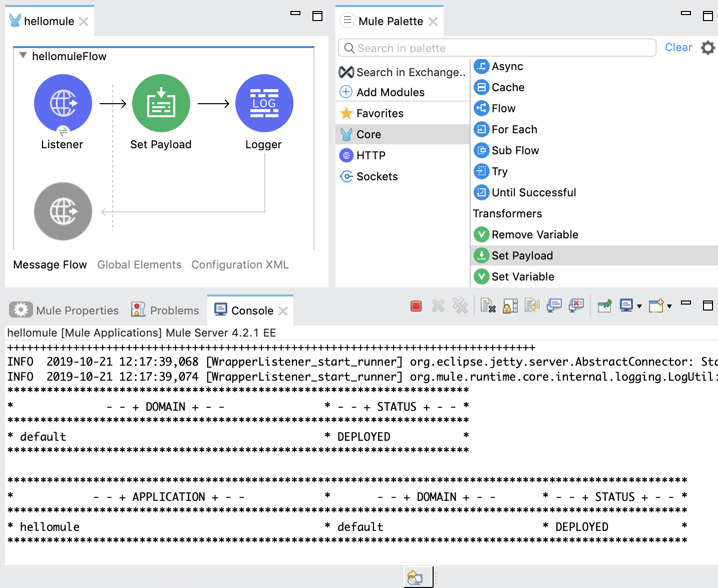The height and width of the screenshot is (588, 718).
Task: Select the For Each scope from the palette
Action: tap(514, 129)
